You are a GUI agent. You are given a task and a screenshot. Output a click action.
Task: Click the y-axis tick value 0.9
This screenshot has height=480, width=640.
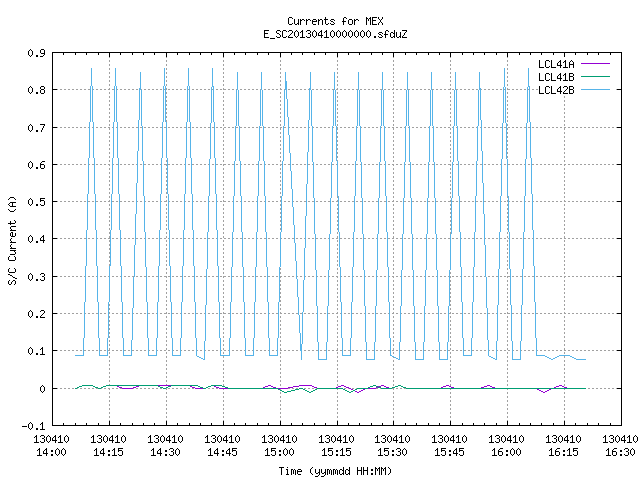point(36,53)
